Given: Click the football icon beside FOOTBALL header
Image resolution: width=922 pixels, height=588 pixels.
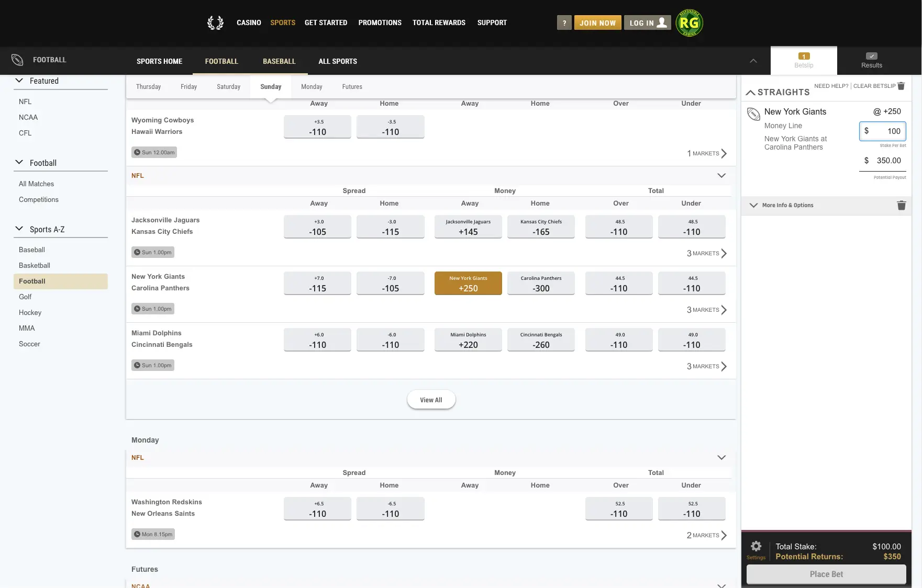Looking at the screenshot, I should pos(17,60).
